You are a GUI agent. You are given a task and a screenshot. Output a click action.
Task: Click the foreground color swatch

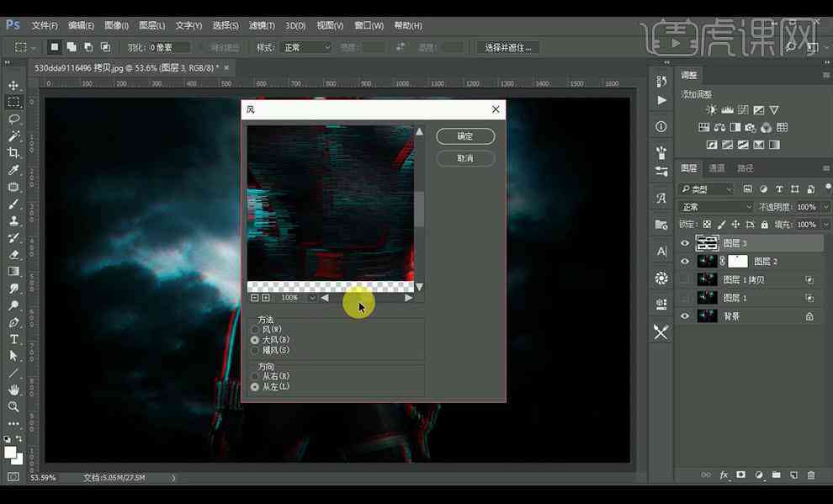pyautogui.click(x=10, y=452)
